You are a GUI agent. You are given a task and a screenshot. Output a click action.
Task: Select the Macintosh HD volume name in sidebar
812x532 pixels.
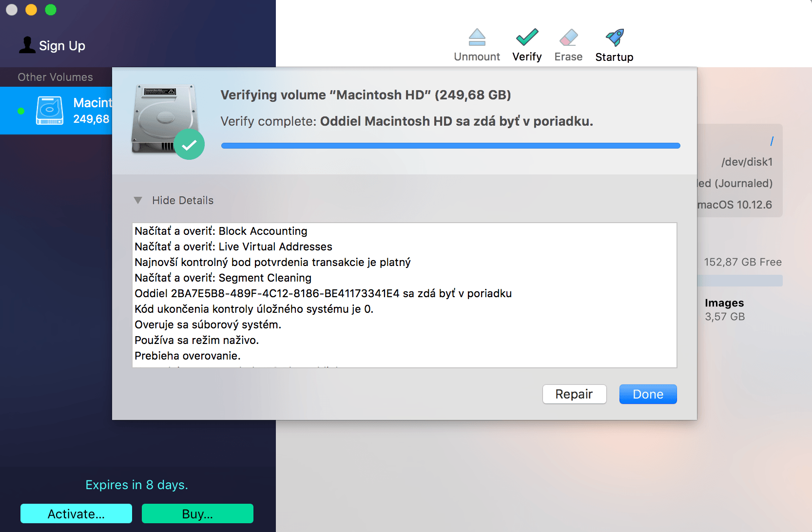pos(93,103)
